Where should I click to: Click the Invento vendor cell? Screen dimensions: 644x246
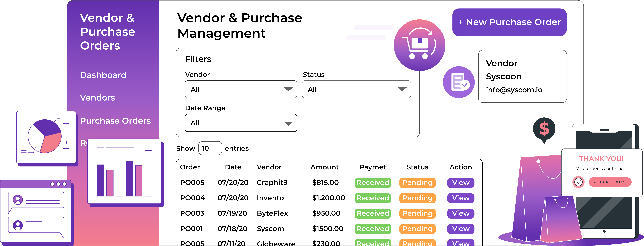[x=270, y=198]
